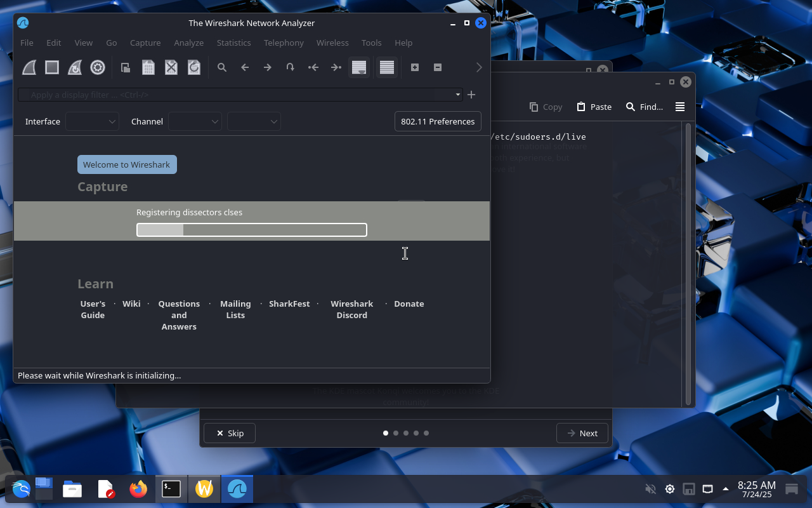Show hidden toolbar items via chevron
This screenshot has width=812, height=508.
(479, 67)
